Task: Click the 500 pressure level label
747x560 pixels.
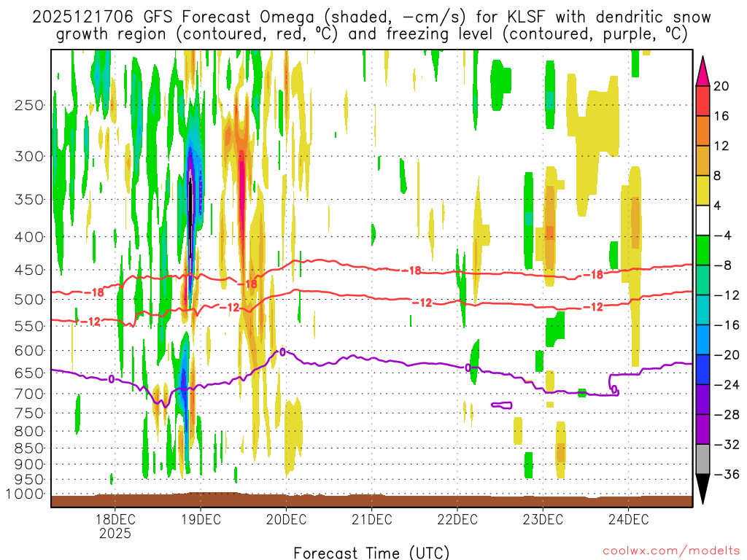Action: (29, 300)
